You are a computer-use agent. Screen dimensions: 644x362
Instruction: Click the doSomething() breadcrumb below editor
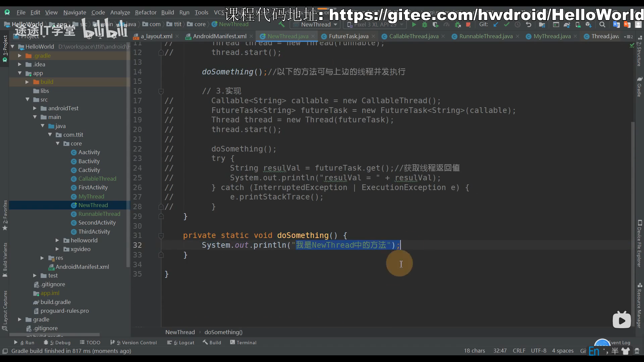pyautogui.click(x=223, y=332)
